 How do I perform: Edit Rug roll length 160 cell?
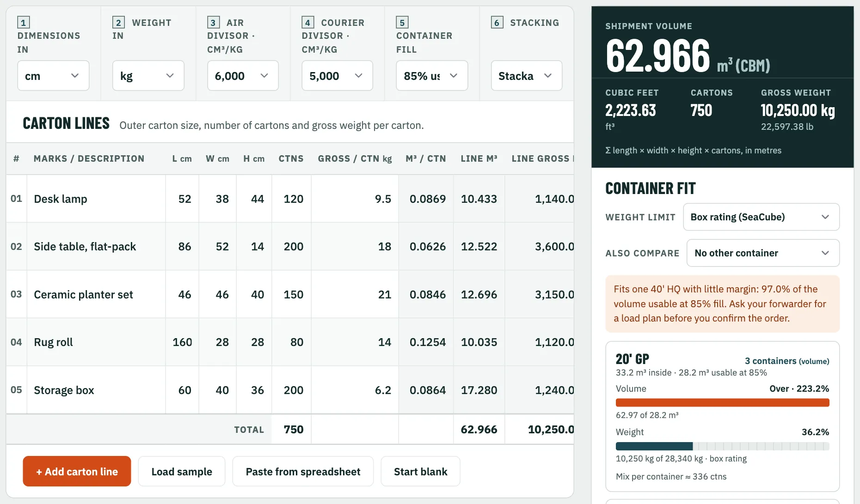pos(182,342)
